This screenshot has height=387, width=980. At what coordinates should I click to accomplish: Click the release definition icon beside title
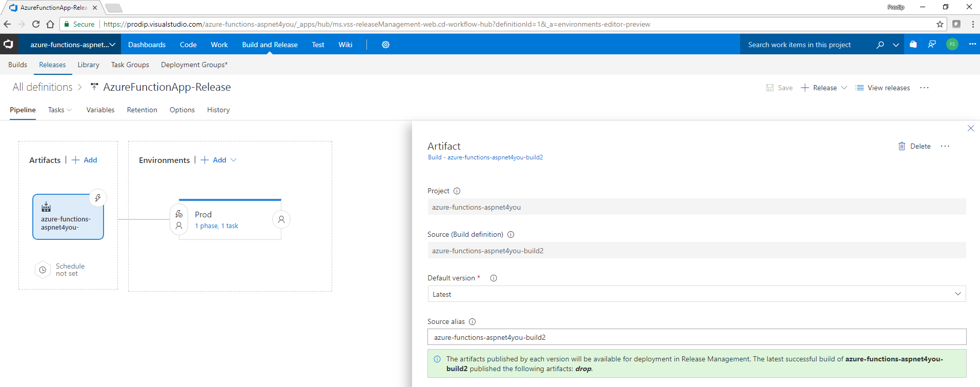coord(94,87)
